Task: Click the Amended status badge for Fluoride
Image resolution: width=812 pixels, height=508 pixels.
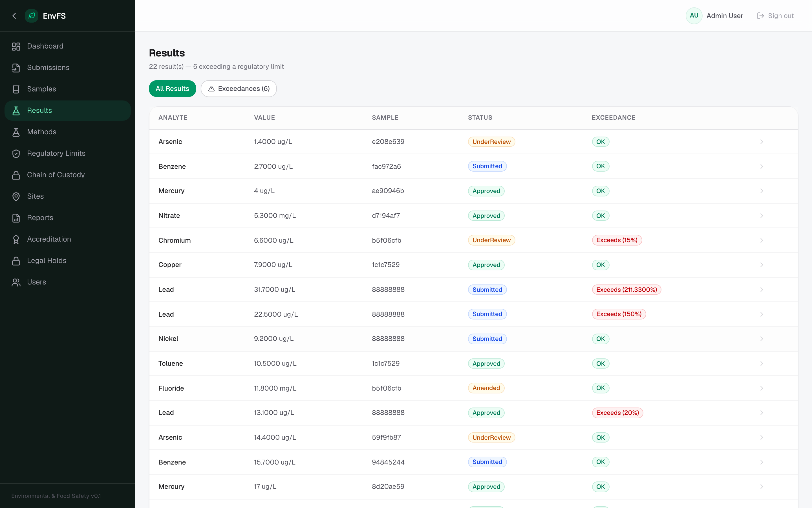Action: tap(486, 388)
